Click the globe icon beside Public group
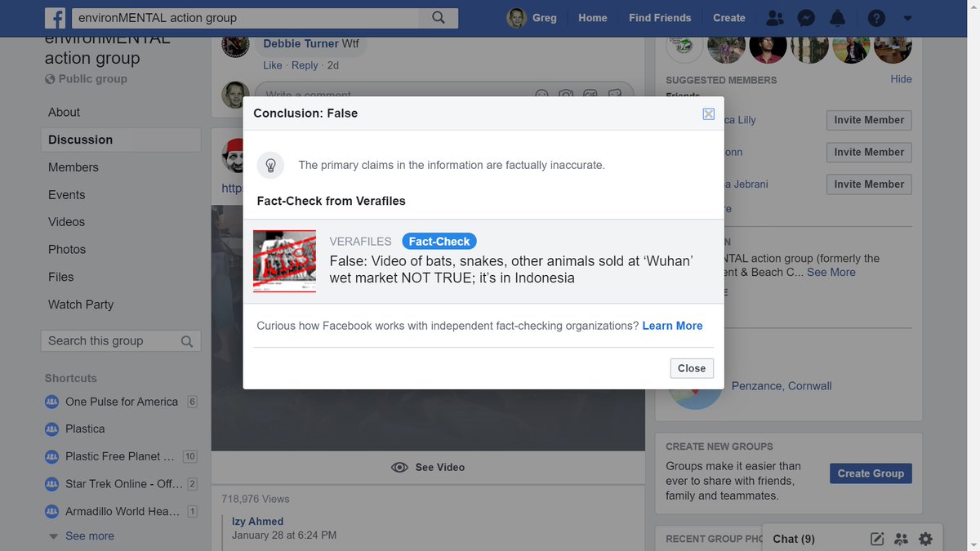The height and width of the screenshot is (551, 980). coord(50,79)
